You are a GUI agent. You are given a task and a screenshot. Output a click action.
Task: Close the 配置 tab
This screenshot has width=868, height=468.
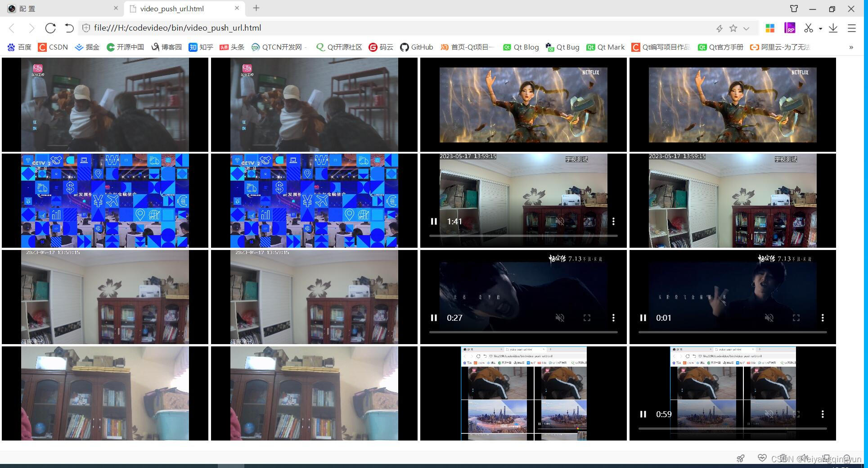[x=116, y=8]
